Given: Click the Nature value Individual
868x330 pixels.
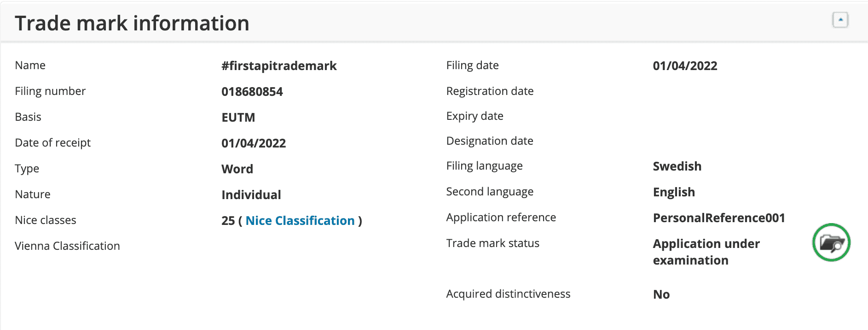Looking at the screenshot, I should click(251, 194).
